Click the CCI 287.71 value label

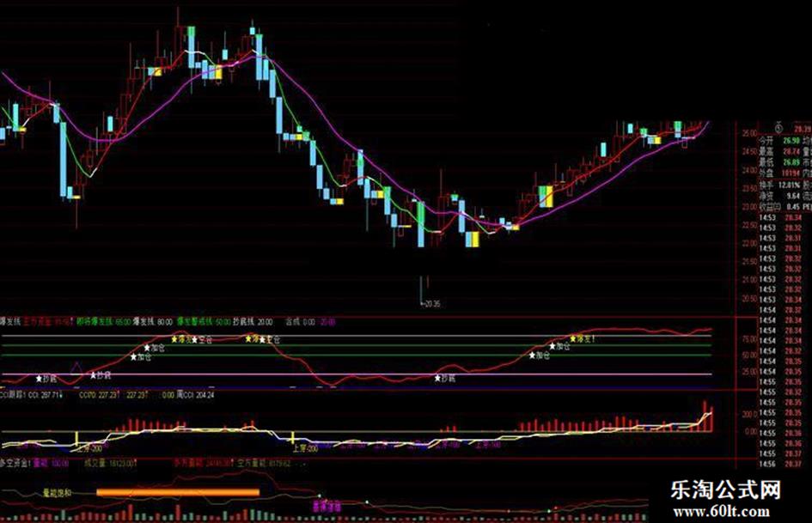[45, 394]
